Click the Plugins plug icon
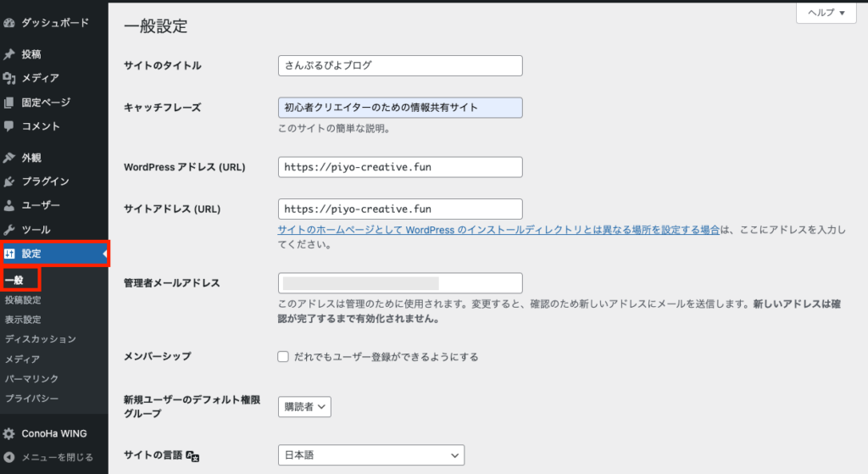Viewport: 868px width, 474px height. [9, 181]
